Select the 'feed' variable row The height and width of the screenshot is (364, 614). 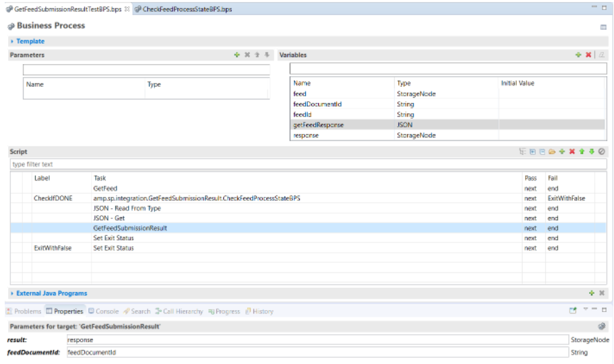pos(448,94)
